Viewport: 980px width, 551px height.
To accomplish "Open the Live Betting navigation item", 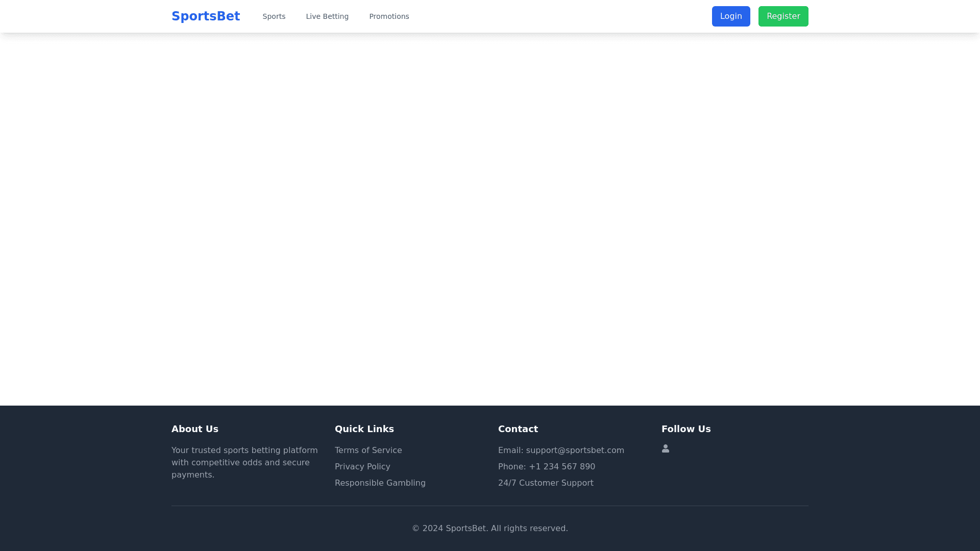I will (327, 16).
